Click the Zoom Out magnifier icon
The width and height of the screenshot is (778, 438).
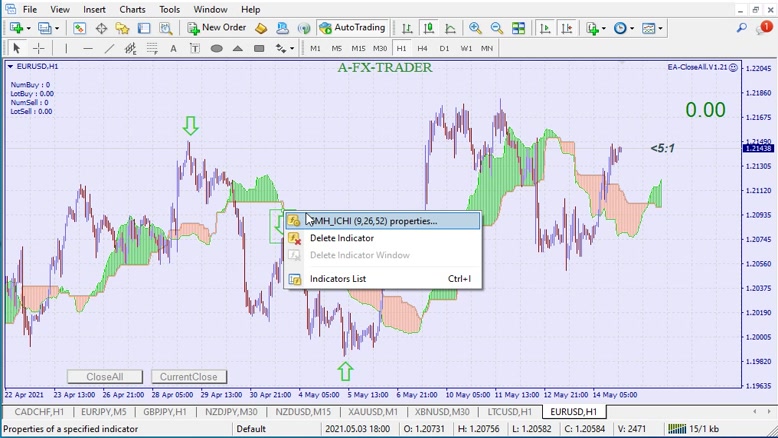[x=497, y=28]
